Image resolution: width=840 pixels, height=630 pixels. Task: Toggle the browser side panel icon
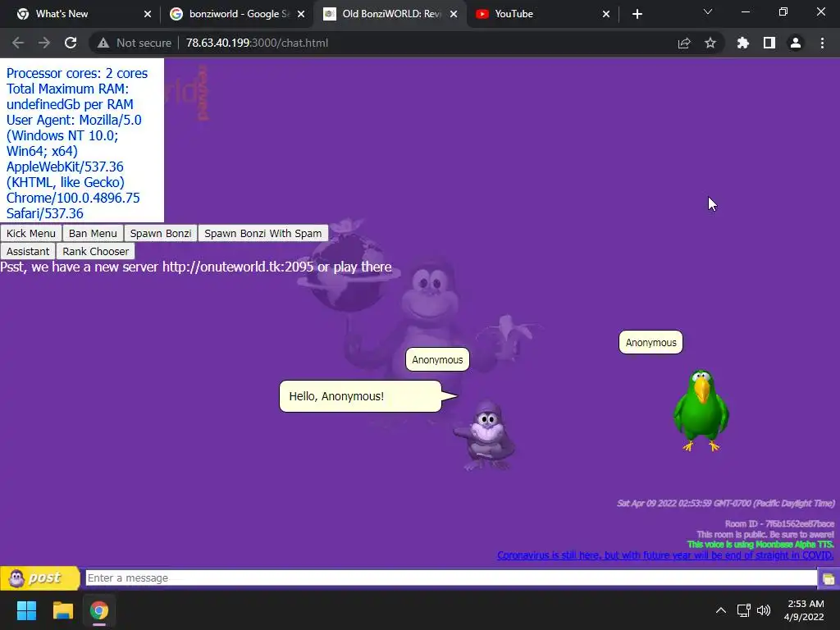click(x=769, y=43)
